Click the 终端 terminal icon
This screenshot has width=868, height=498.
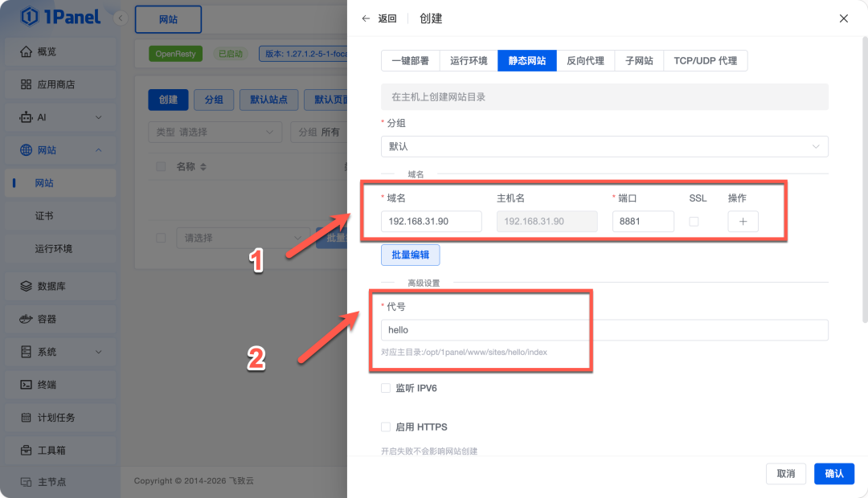pyautogui.click(x=26, y=385)
